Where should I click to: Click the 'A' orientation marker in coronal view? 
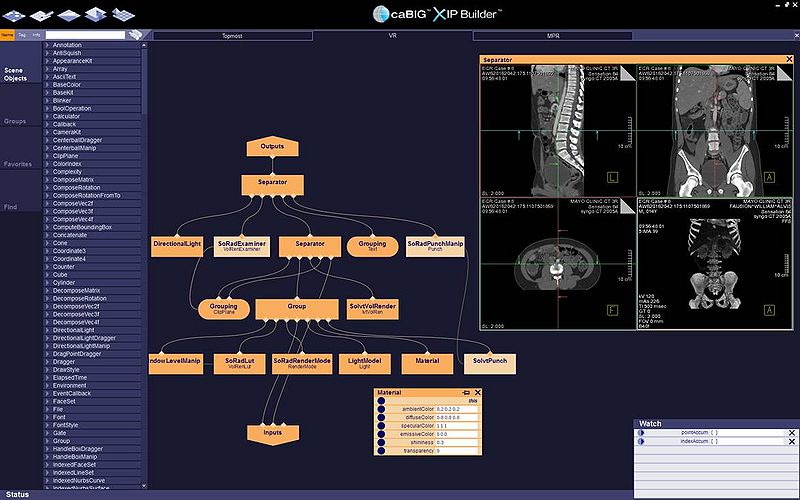(769, 177)
